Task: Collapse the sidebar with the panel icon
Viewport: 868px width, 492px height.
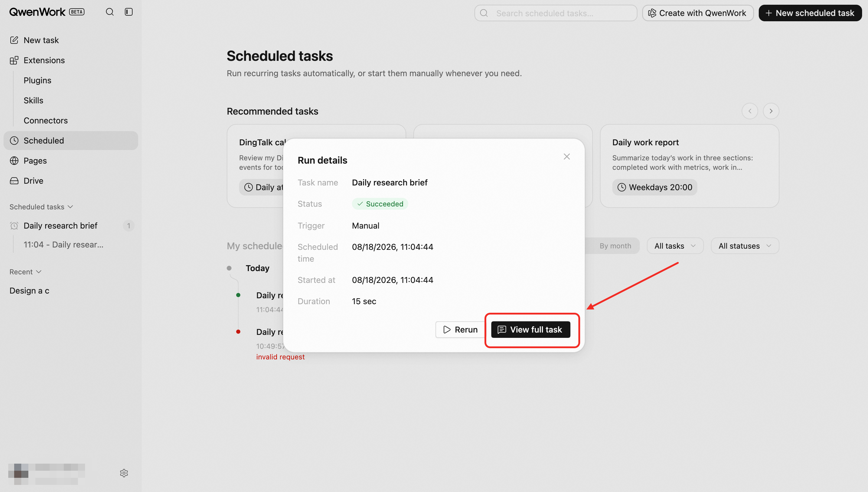Action: tap(129, 12)
